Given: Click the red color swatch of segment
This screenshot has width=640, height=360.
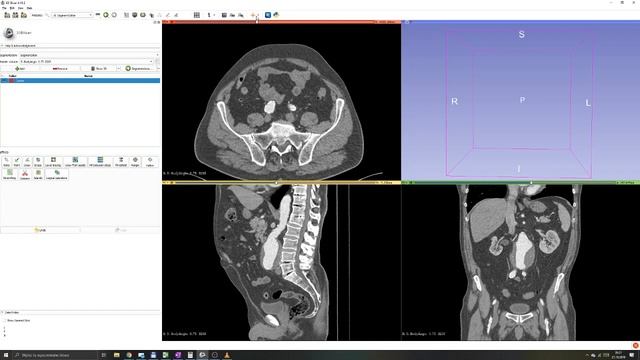Looking at the screenshot, I should [x=12, y=80].
